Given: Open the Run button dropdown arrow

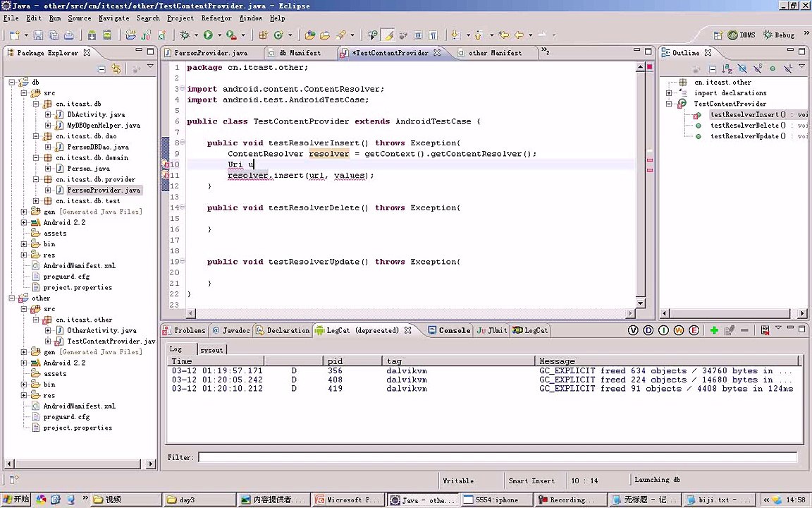Looking at the screenshot, I should (x=219, y=35).
